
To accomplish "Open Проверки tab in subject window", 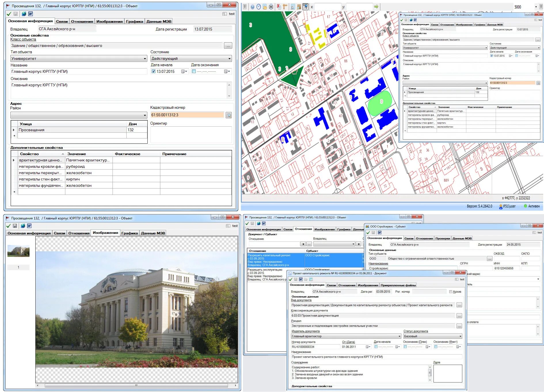I will coord(443,238).
